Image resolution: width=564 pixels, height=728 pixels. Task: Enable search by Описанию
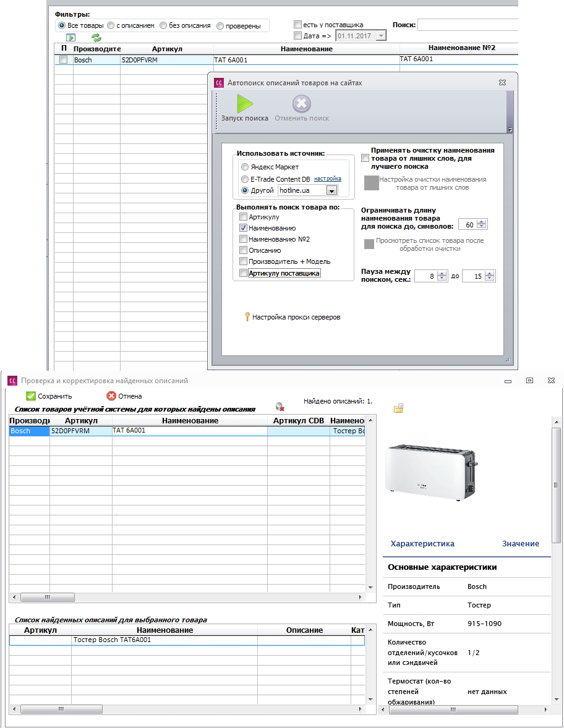point(243,250)
